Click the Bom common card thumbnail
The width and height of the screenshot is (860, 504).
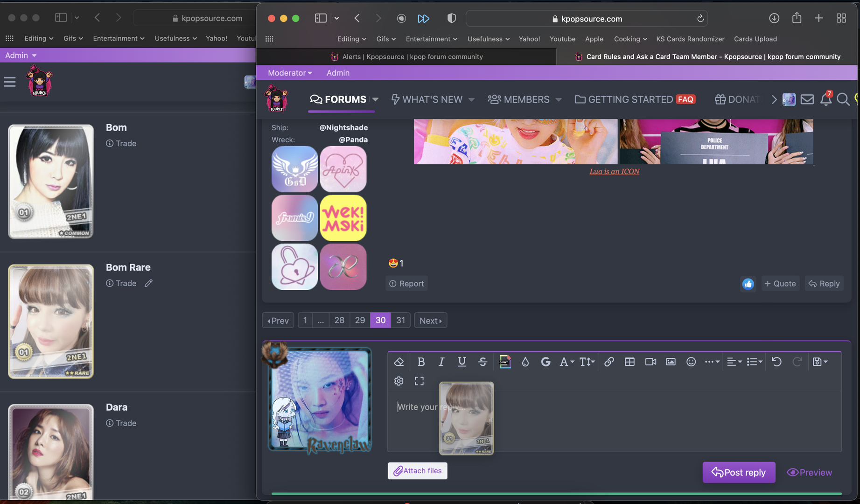click(51, 182)
